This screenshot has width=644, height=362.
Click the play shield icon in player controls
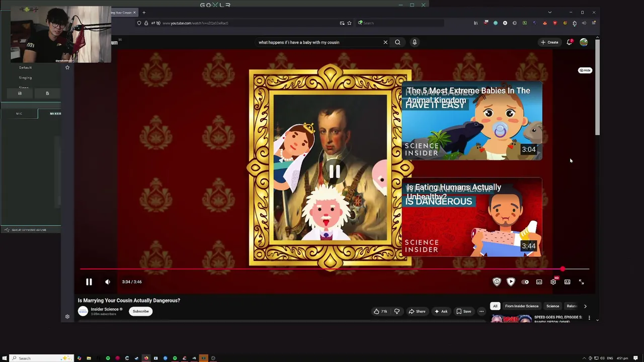coord(511,282)
